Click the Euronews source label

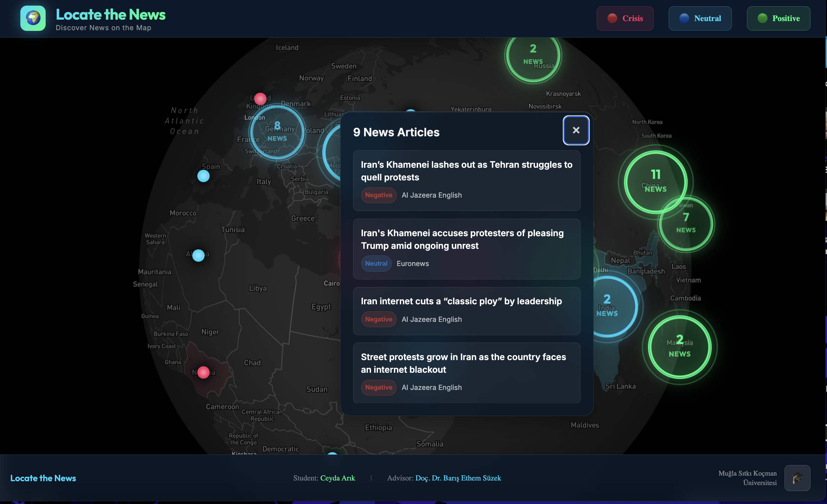coord(413,264)
